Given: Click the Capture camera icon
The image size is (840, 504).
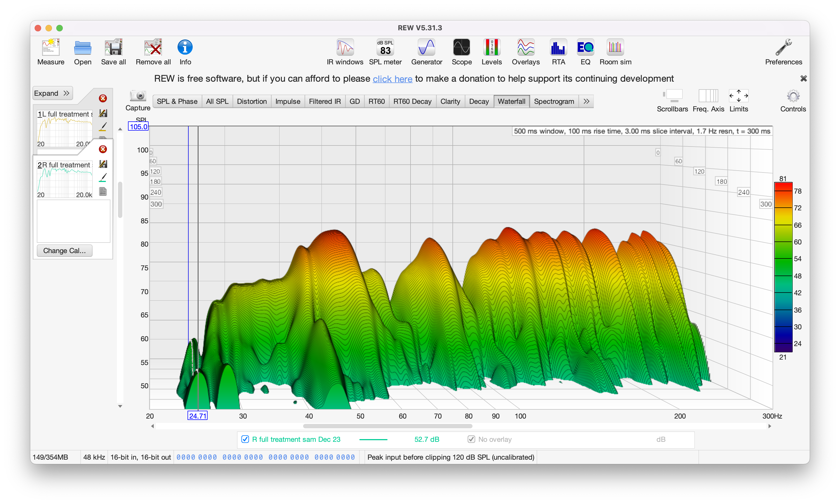Looking at the screenshot, I should [138, 96].
